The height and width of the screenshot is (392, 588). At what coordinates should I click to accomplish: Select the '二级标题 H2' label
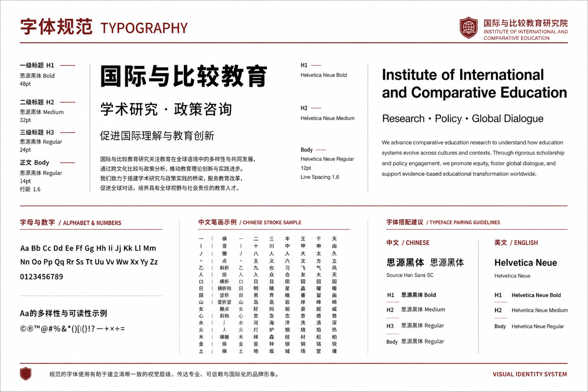pyautogui.click(x=37, y=102)
